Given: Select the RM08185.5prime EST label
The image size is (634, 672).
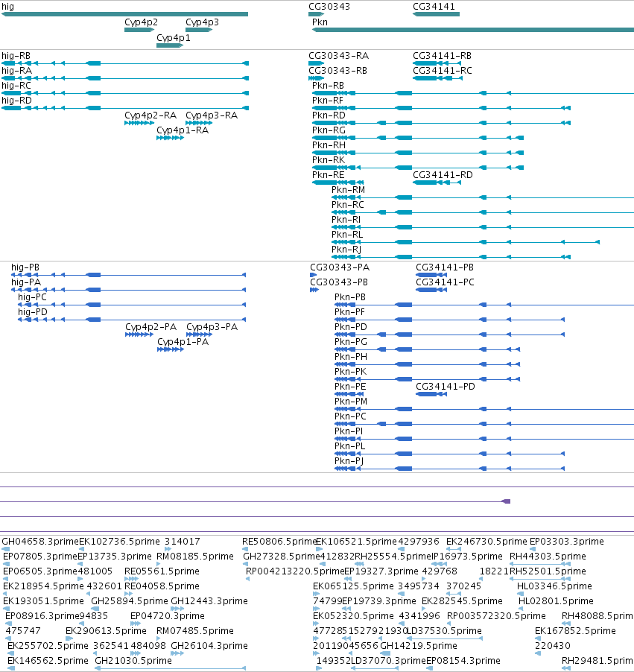Looking at the screenshot, I should (195, 557).
